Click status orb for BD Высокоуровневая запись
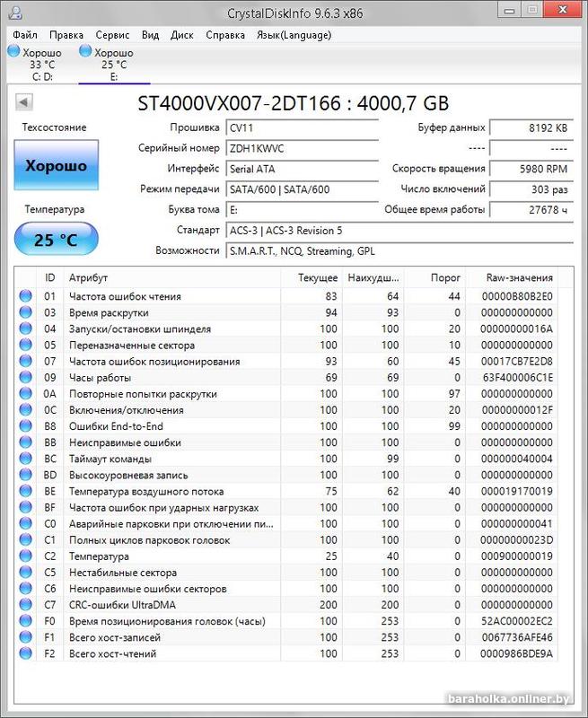Viewport: 588px width, 718px height. (26, 475)
